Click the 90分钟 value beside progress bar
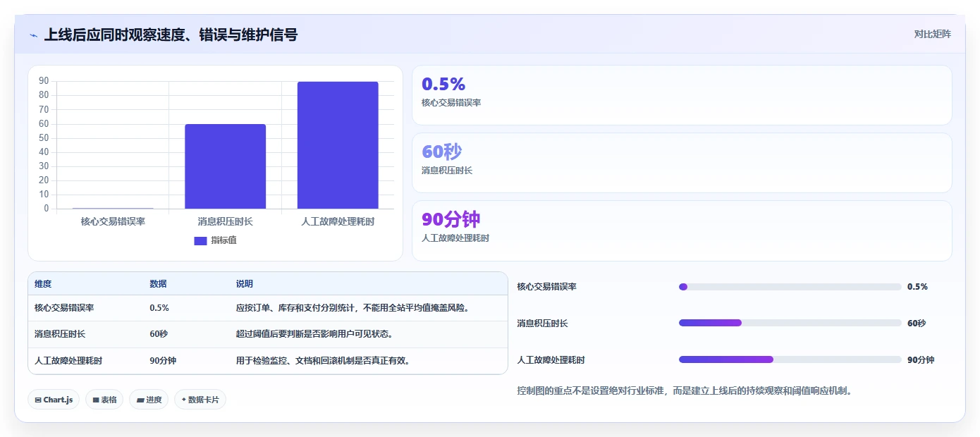 pos(921,360)
